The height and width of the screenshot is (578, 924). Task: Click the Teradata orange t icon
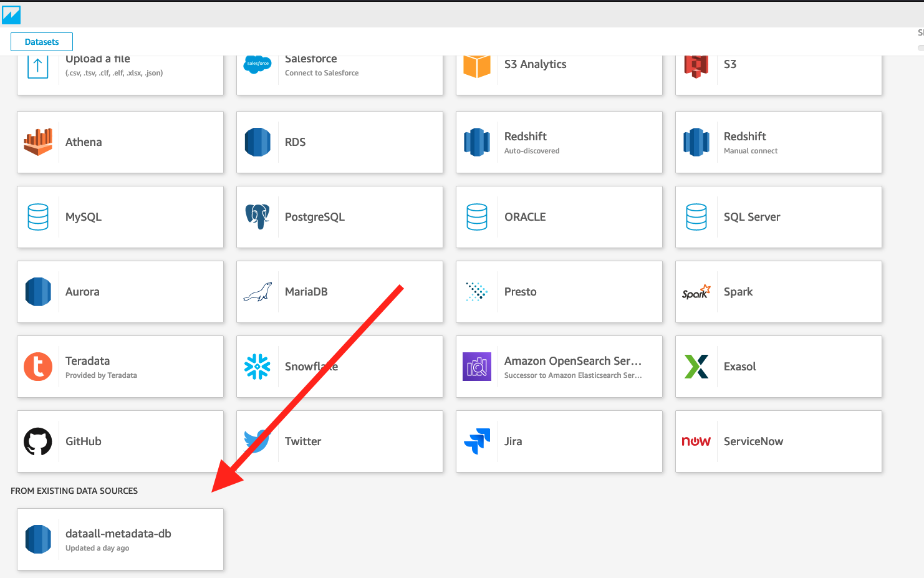(38, 367)
